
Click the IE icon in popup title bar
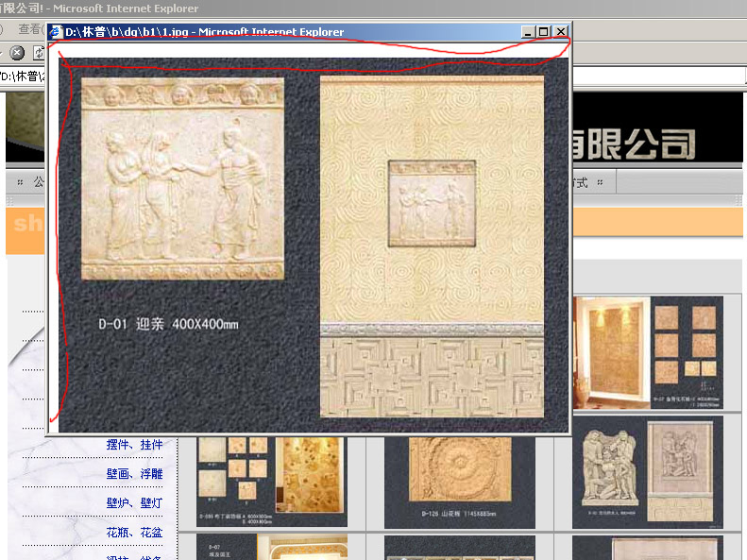56,32
